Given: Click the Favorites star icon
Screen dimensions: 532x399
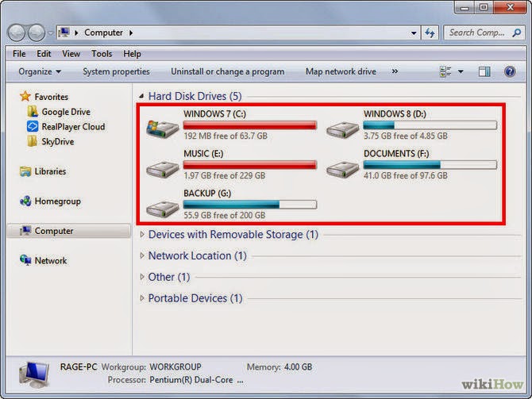Looking at the screenshot, I should click(25, 96).
